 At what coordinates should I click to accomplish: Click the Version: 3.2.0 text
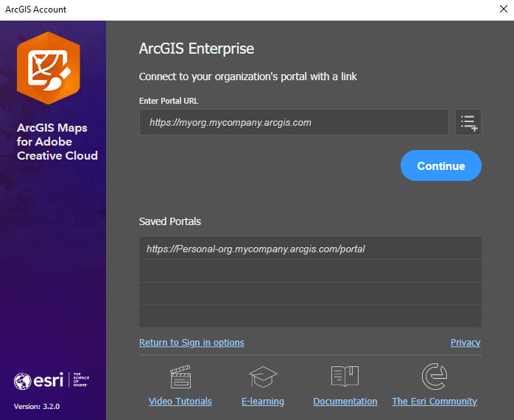tap(37, 406)
